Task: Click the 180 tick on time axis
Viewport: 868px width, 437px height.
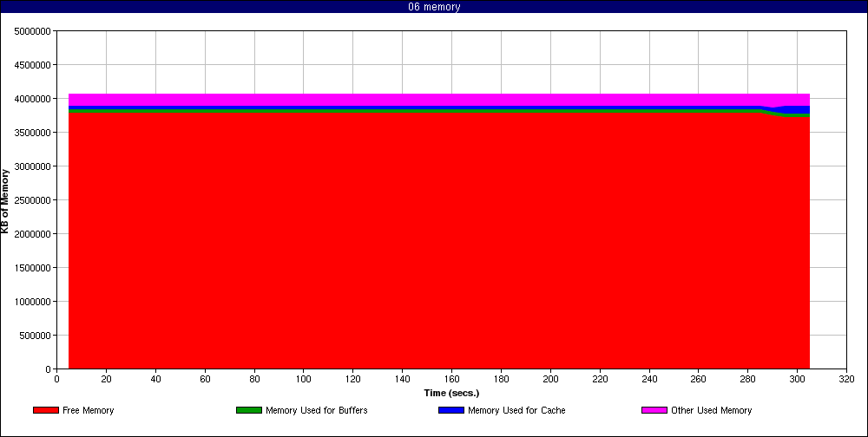Action: (501, 380)
